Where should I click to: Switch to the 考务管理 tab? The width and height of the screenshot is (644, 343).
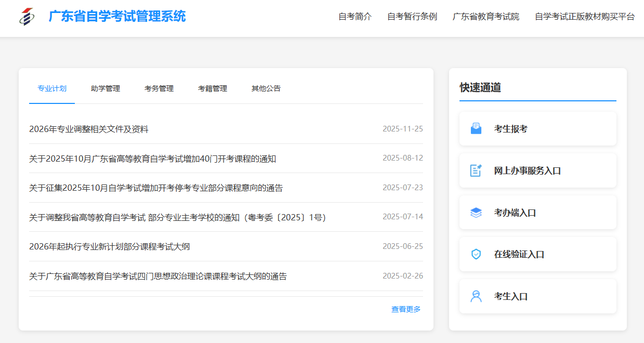[x=159, y=88]
